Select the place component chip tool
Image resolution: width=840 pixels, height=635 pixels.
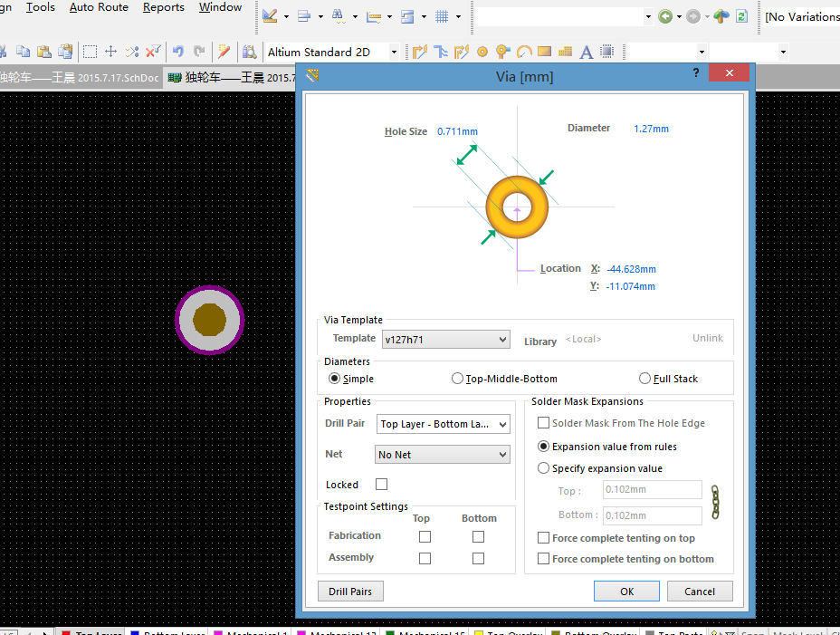(x=607, y=52)
